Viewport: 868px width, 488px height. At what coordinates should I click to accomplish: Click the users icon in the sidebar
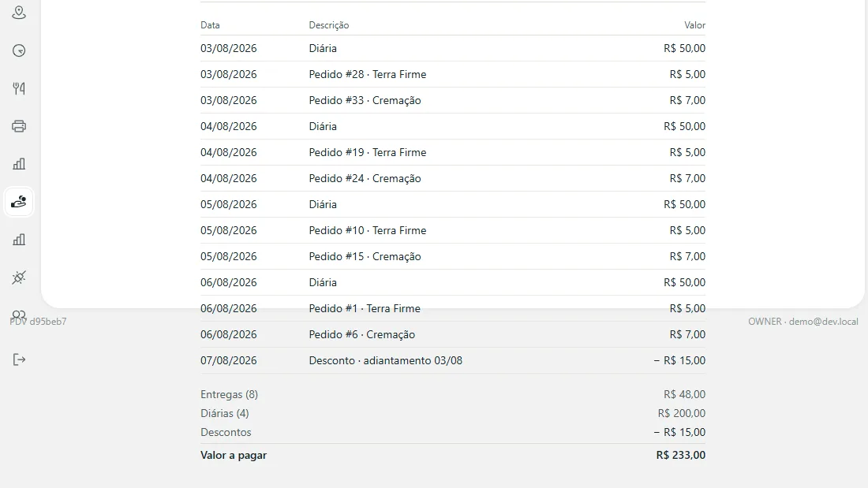(19, 315)
